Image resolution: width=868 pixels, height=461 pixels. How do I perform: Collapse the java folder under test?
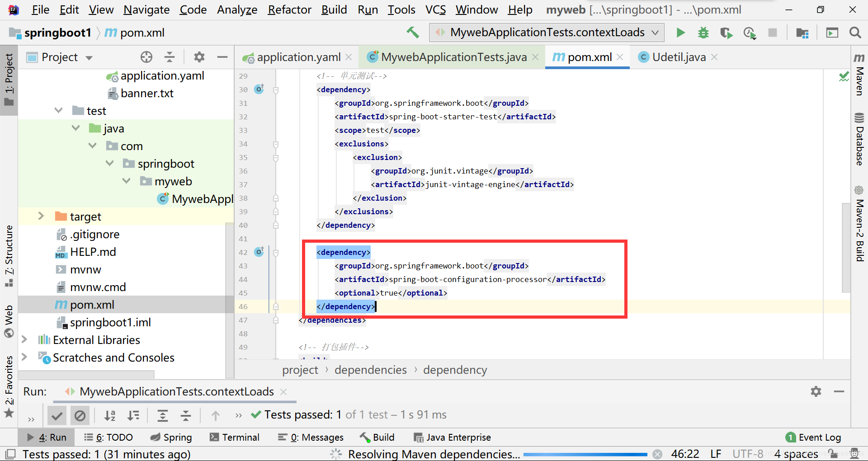tap(76, 128)
